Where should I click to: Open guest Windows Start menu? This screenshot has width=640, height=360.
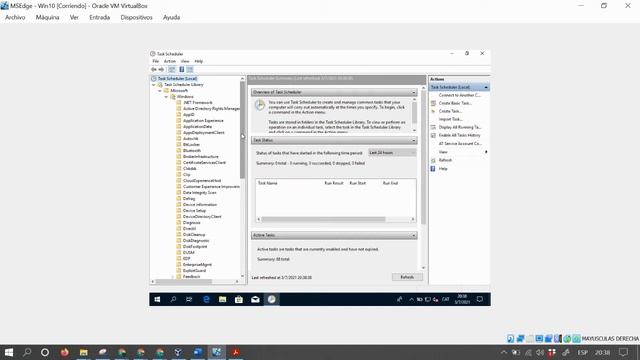click(157, 300)
